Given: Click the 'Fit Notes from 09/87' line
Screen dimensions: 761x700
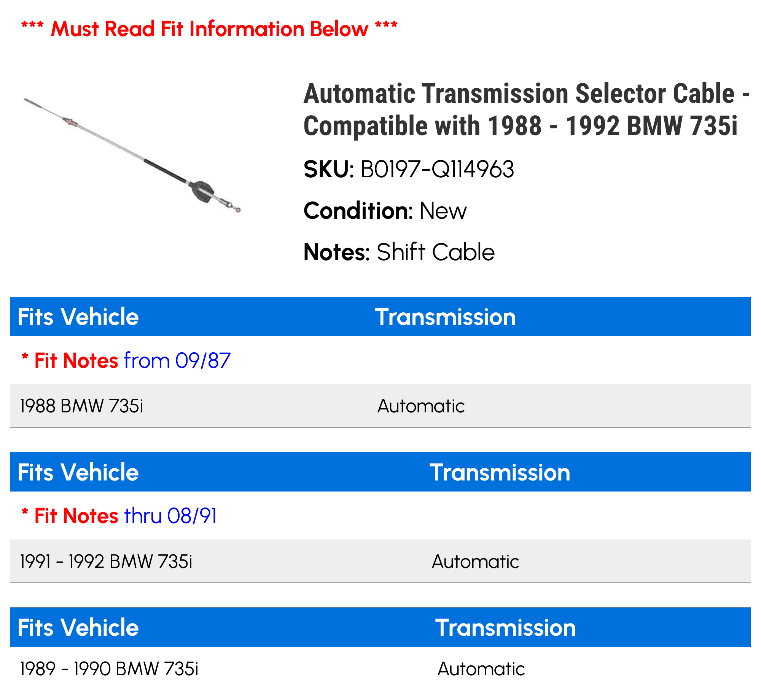Looking at the screenshot, I should pos(126,360).
